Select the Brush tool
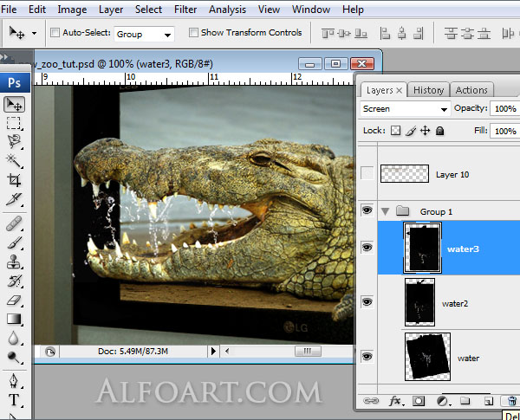520x420 pixels. pos(14,243)
